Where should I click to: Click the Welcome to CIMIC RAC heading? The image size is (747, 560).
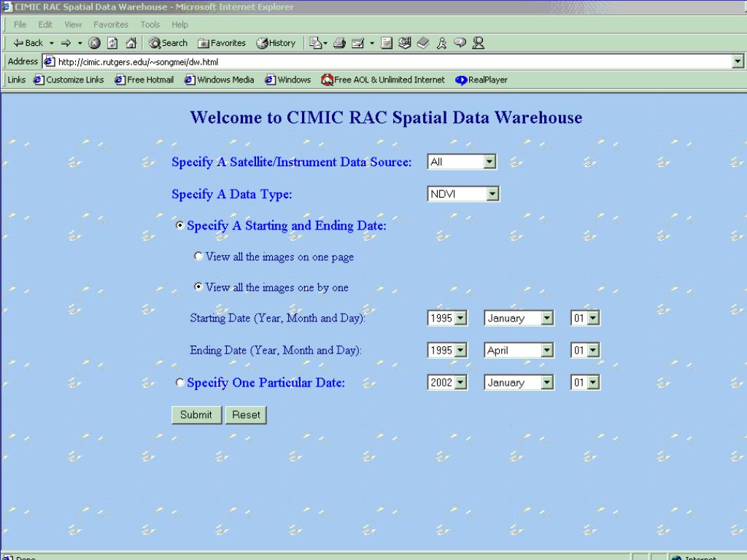(x=386, y=117)
